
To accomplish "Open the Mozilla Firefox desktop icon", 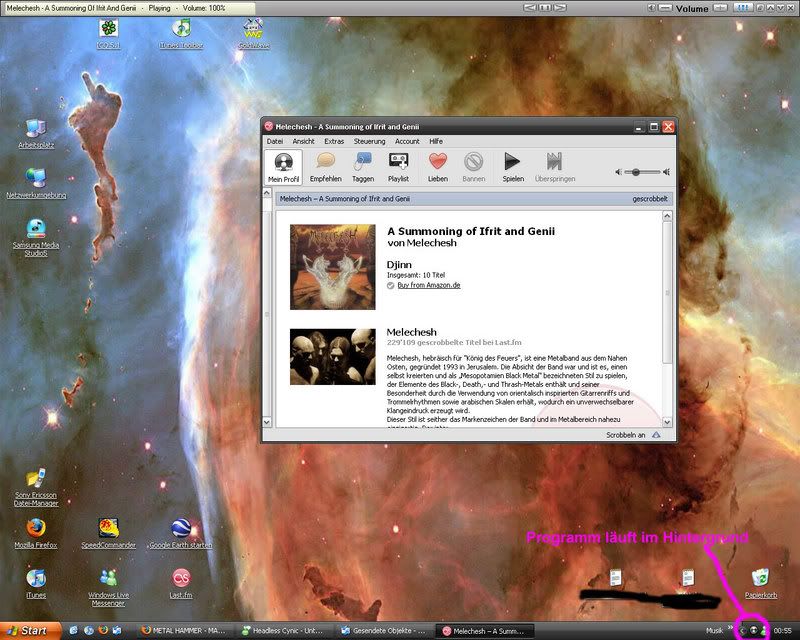I will tap(36, 533).
